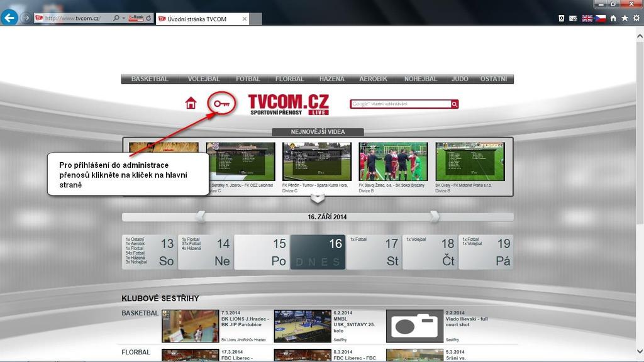Switch language with the Czech flag icon

tap(601, 18)
